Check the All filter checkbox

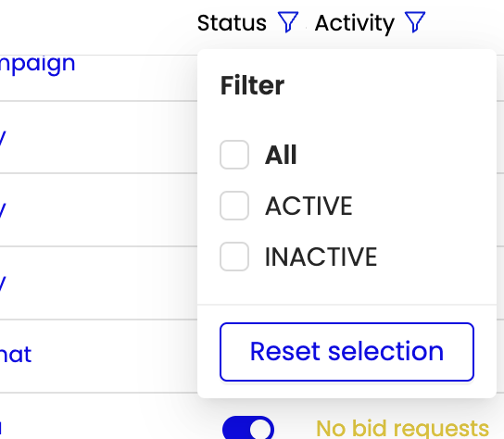234,155
